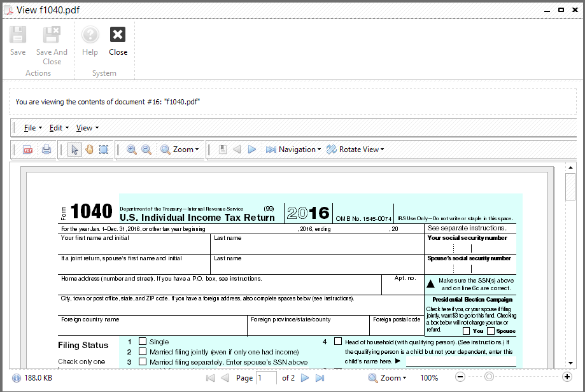
Task: Check the 'You' Presidential Election Campaign box
Action: 467,331
